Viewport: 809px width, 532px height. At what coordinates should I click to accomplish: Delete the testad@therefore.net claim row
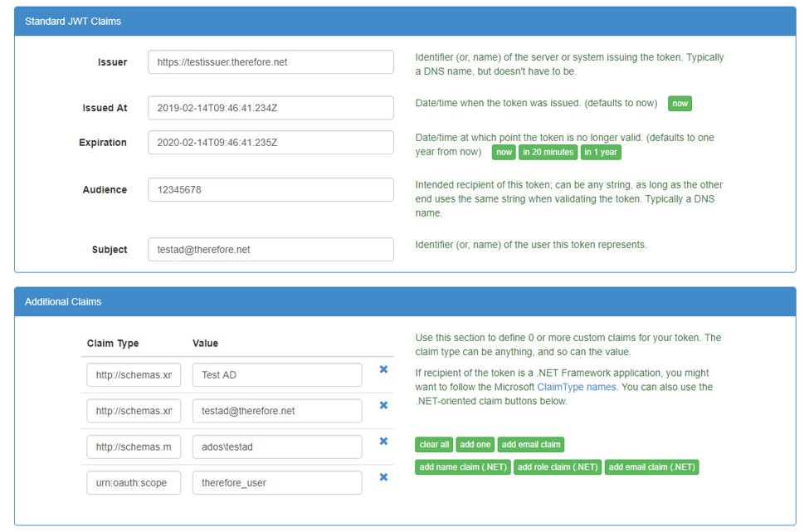[x=383, y=405]
